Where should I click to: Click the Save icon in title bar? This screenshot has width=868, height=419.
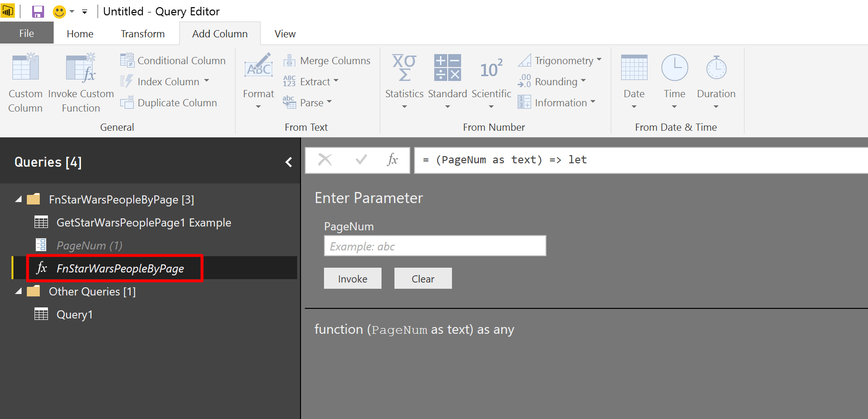pyautogui.click(x=38, y=11)
